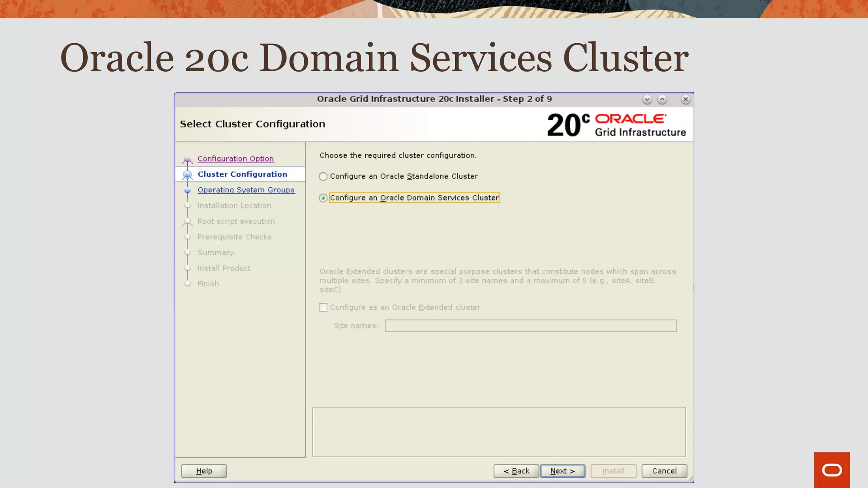Click the Operating System Groups node icon
The width and height of the screenshot is (868, 488).
[x=187, y=190]
